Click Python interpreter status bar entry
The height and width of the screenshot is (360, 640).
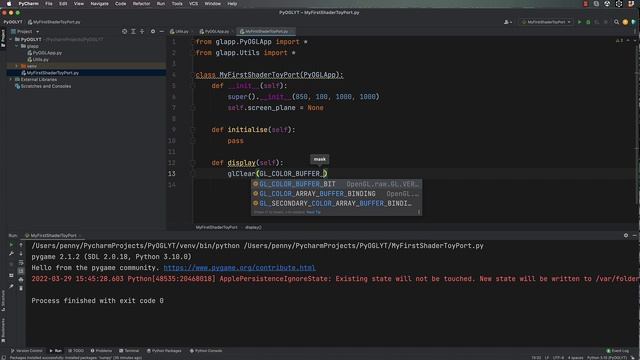click(x=607, y=358)
